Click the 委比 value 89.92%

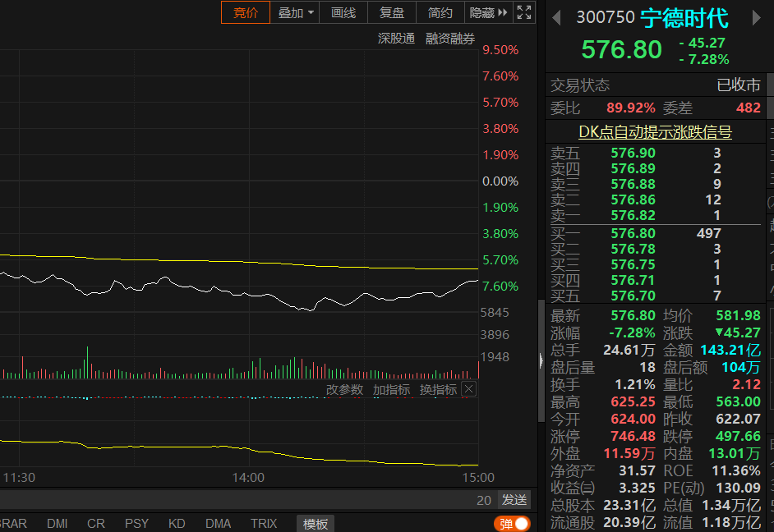(x=631, y=108)
